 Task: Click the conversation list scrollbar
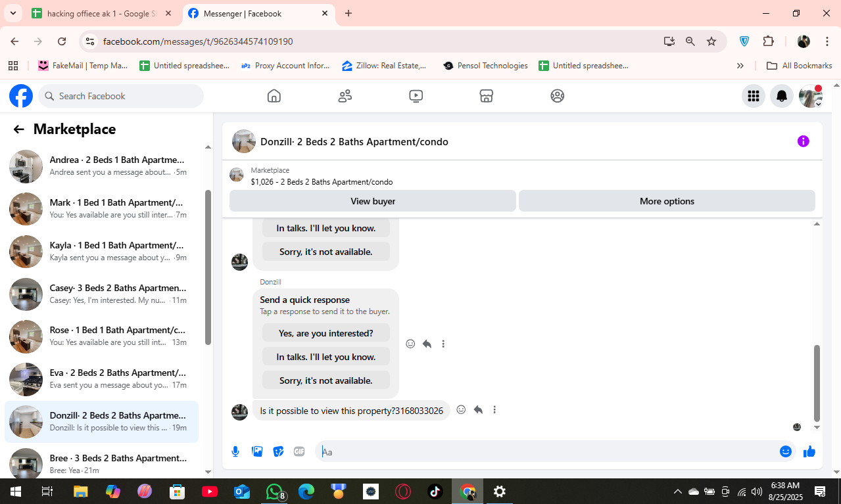click(208, 267)
